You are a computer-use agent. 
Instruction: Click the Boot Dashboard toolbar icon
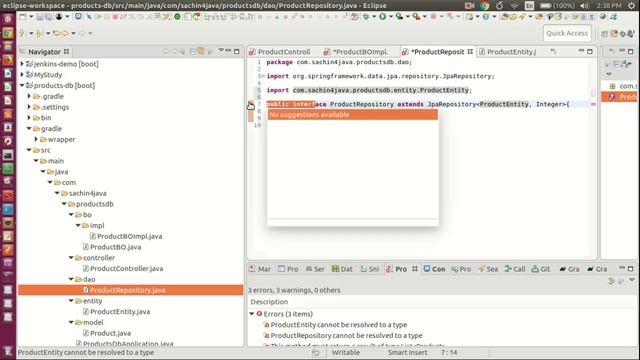(x=78, y=17)
